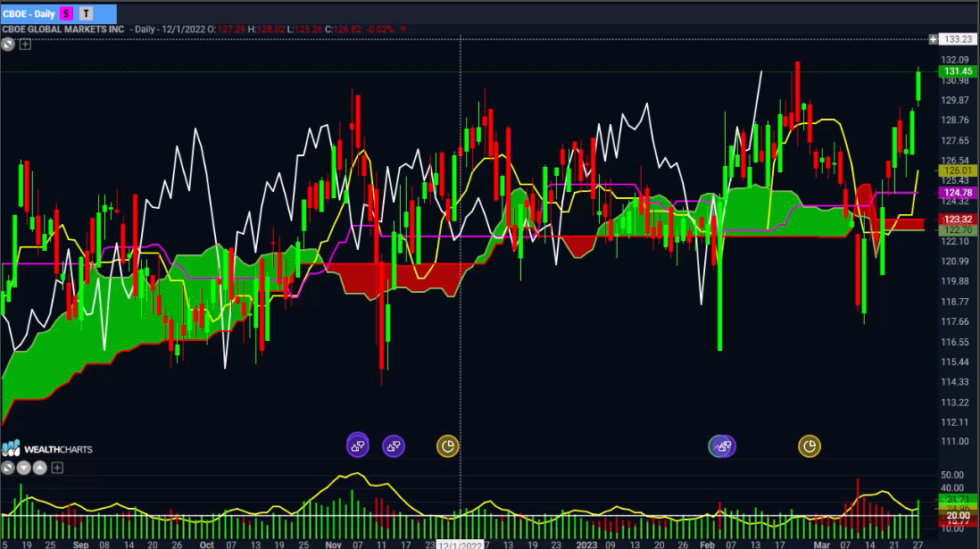The height and width of the screenshot is (549, 980).
Task: Click the plus icon in the price pane
Action: 25,44
